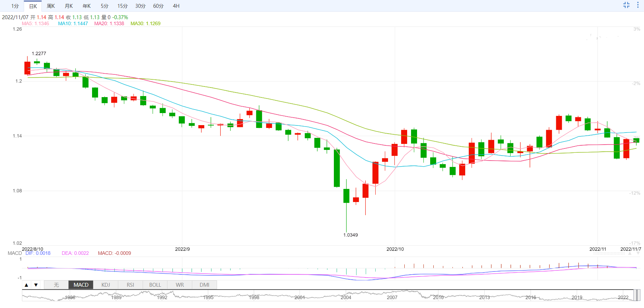The width and height of the screenshot is (644, 308).
Task: Show the RSI indicator panel
Action: (130, 285)
